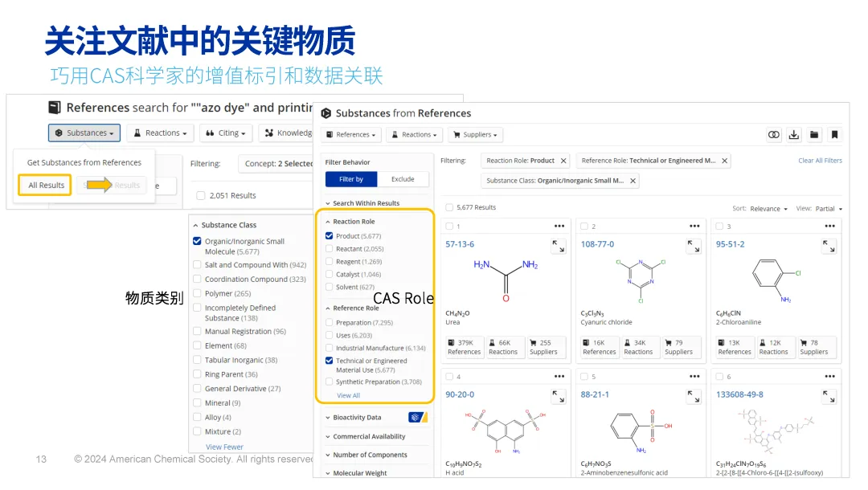868x490 pixels.
Task: Remove Substance Class filter chip
Action: pyautogui.click(x=633, y=181)
